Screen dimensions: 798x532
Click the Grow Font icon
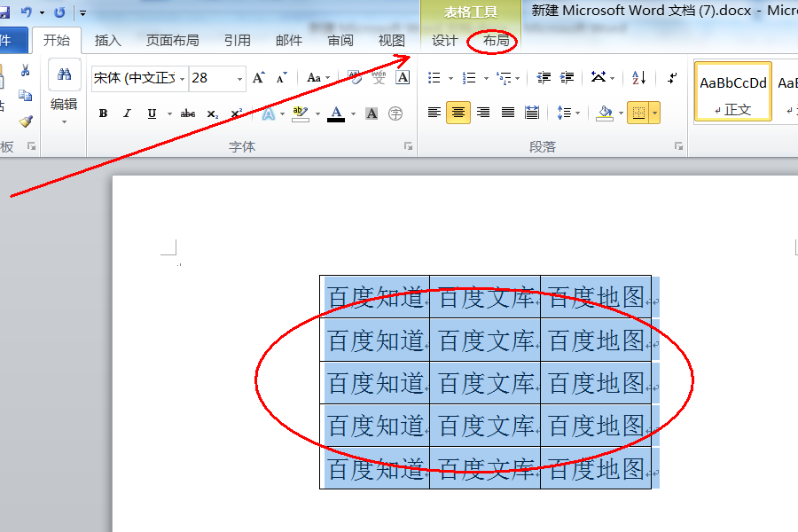[x=259, y=78]
